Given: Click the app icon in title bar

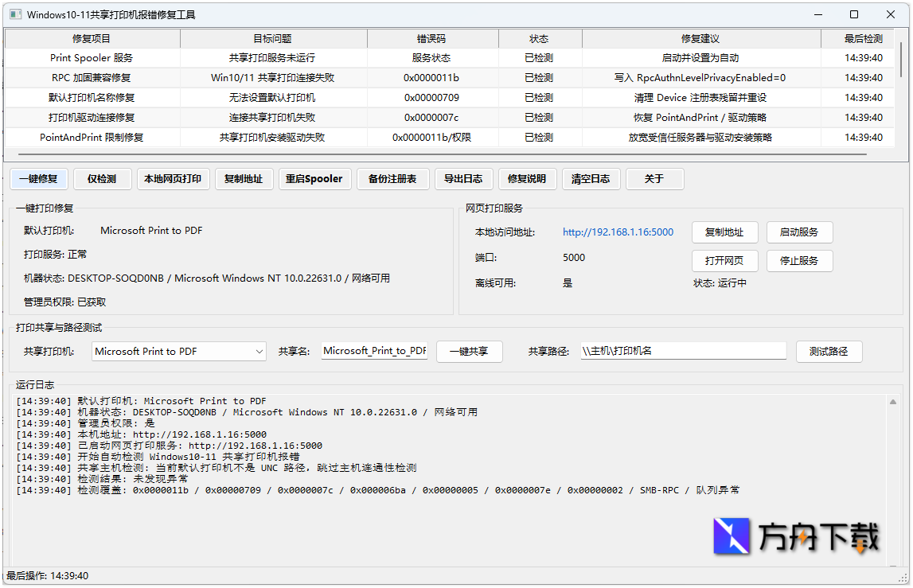Looking at the screenshot, I should (16, 14).
